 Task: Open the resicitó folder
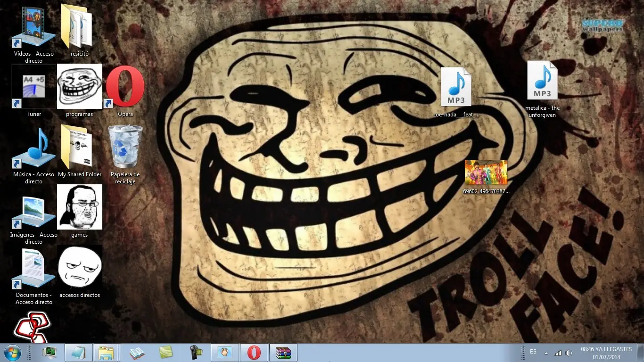[79, 30]
